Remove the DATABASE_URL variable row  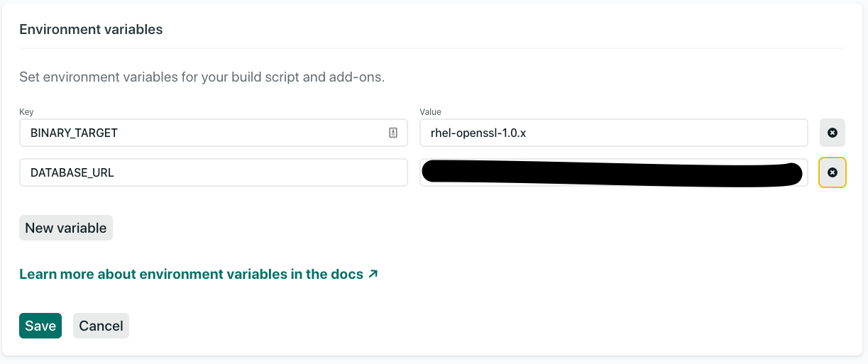tap(832, 172)
